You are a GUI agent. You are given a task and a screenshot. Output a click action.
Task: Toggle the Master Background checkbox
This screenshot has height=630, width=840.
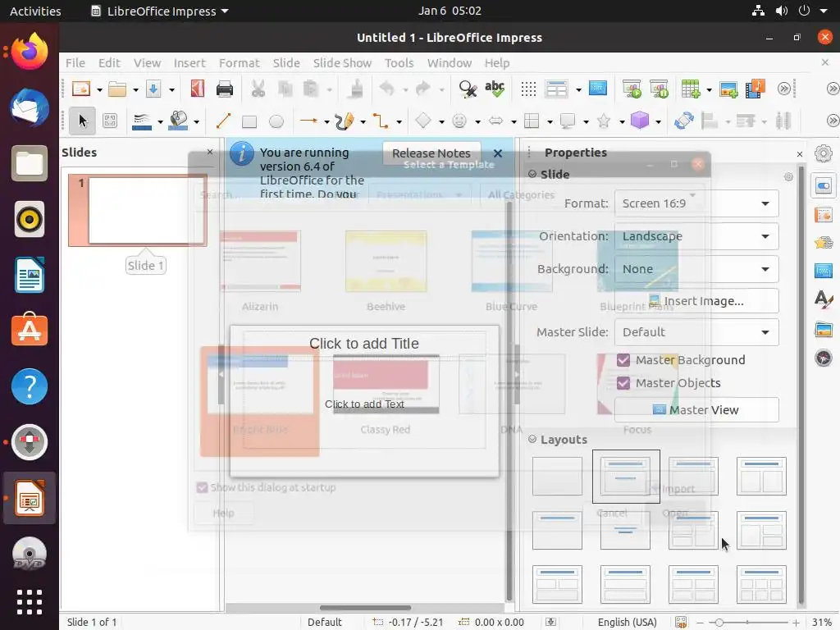point(623,360)
